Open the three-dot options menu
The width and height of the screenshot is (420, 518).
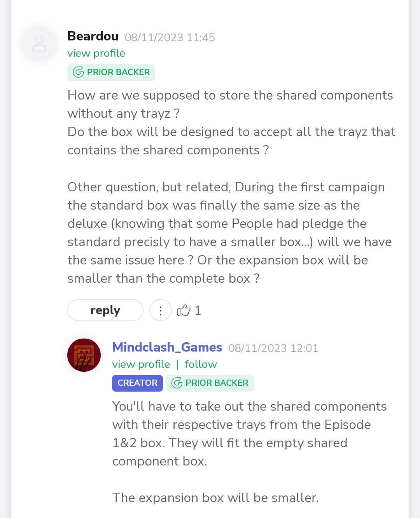[160, 310]
